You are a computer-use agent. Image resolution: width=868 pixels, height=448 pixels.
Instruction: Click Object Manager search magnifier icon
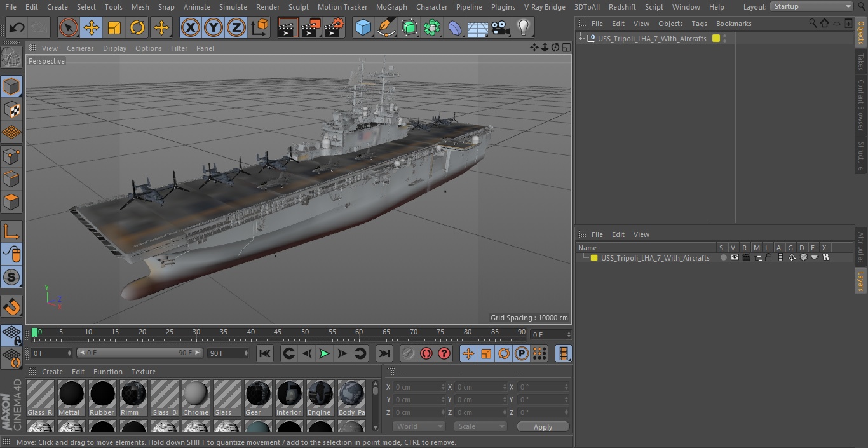813,23
